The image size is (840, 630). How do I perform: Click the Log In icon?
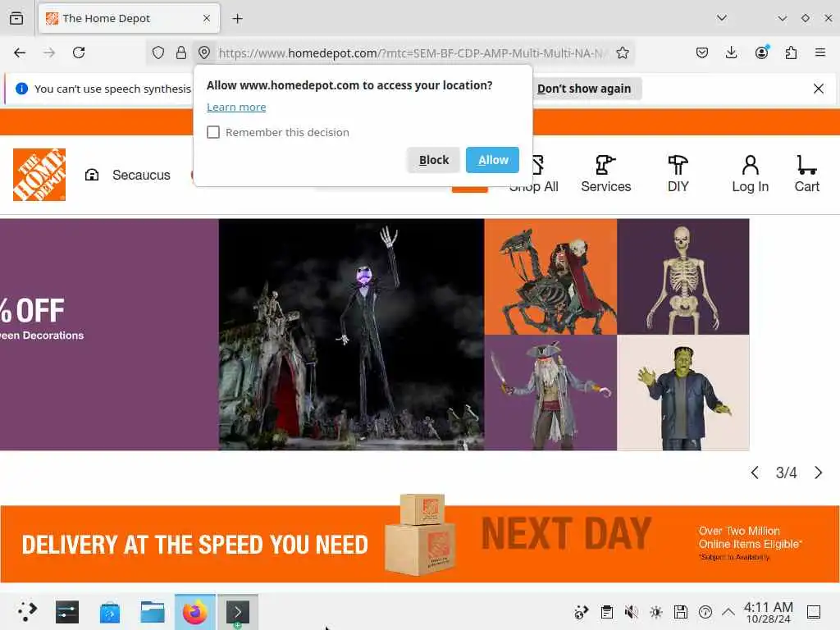(x=750, y=174)
